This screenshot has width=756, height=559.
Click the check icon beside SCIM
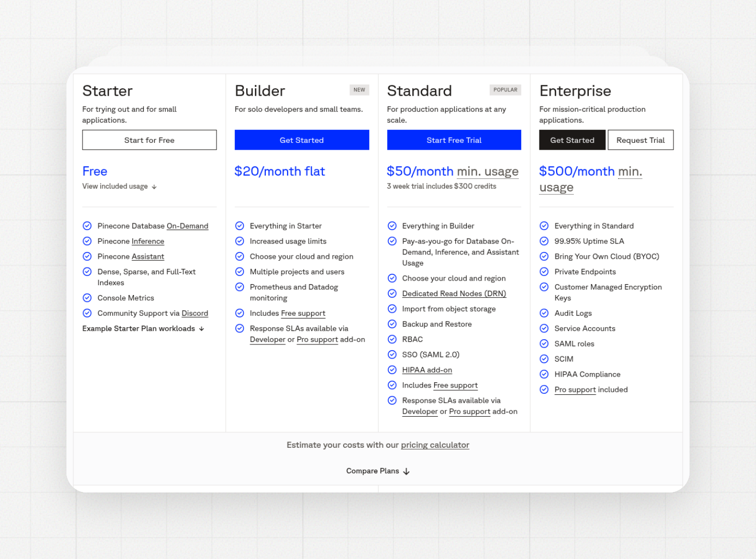tap(544, 359)
